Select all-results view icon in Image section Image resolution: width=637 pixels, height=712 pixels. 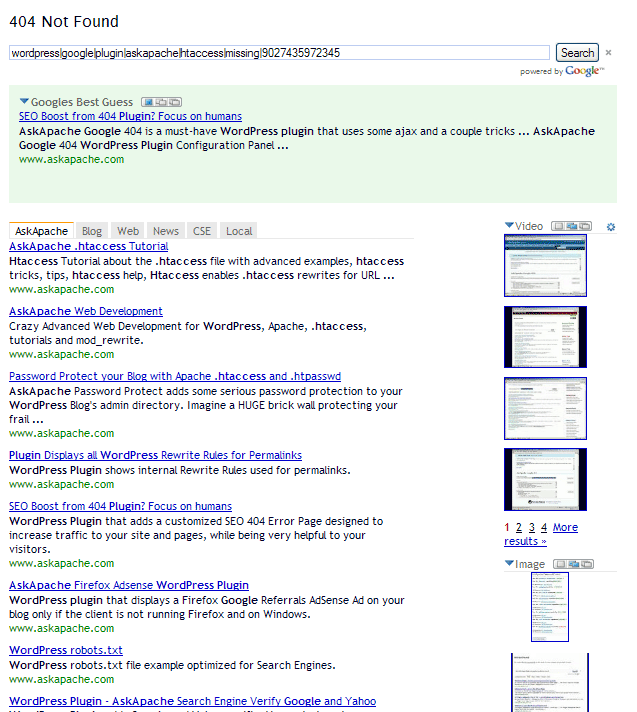pos(587,564)
